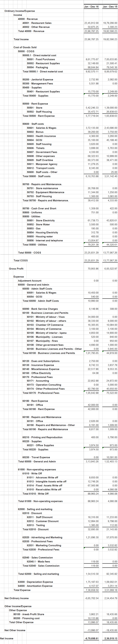
Task: Select the value -6,65,702.54
Action: (92, 598)
